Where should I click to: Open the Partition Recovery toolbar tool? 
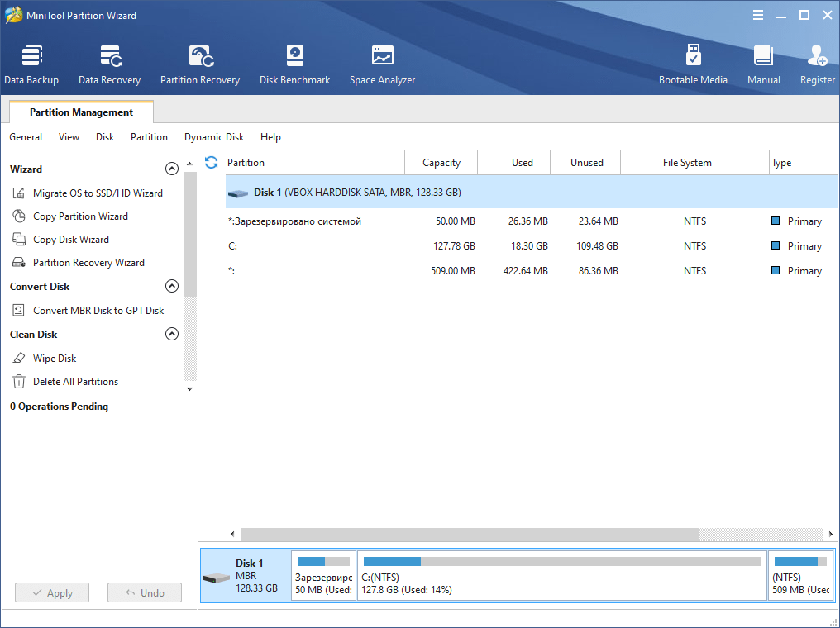click(x=200, y=64)
